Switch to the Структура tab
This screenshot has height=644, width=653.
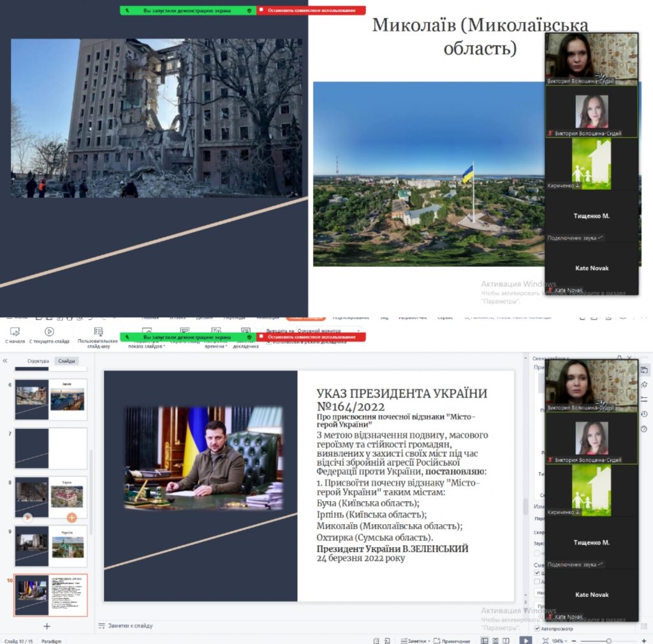coord(38,361)
